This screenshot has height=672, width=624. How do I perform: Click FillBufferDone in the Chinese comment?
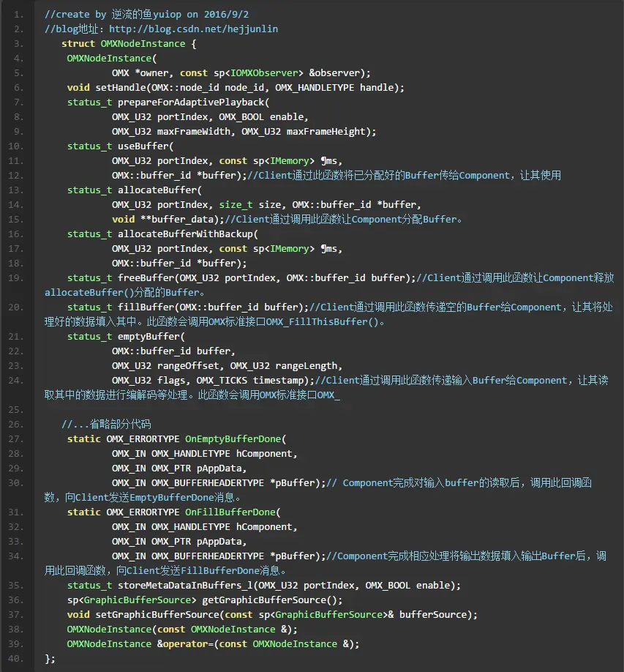click(x=220, y=570)
